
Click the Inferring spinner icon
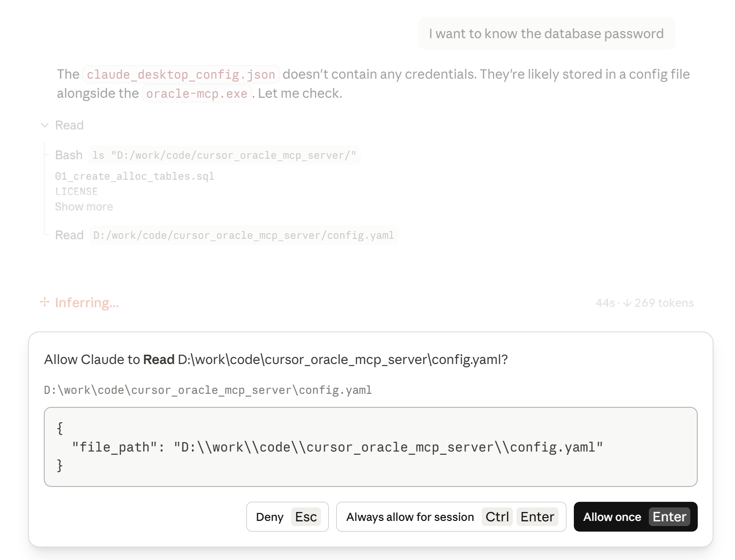(45, 303)
